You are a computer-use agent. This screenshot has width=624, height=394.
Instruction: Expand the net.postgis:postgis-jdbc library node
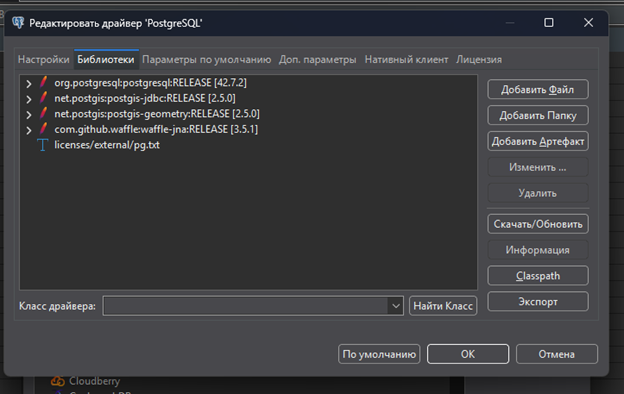29,99
